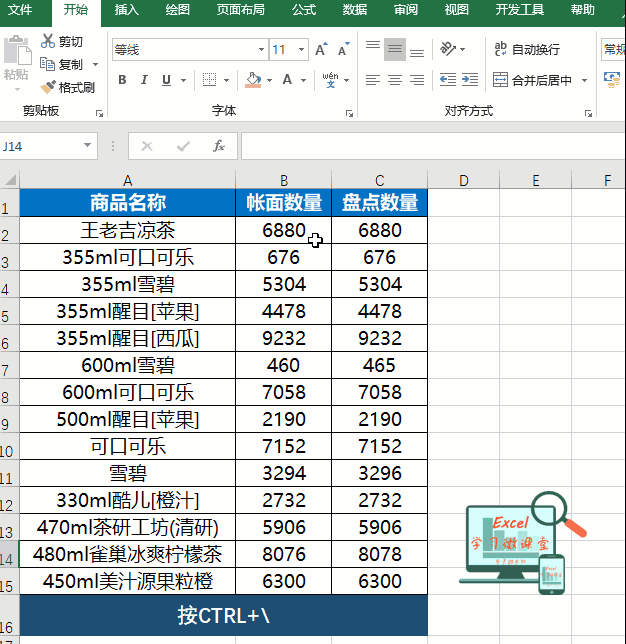
Task: Select cell with value 3294
Action: coord(283,473)
